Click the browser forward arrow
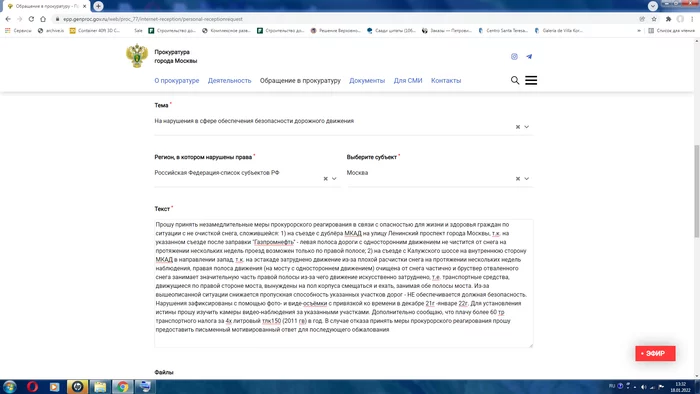Viewport: 700px width, 394px height. [x=19, y=19]
